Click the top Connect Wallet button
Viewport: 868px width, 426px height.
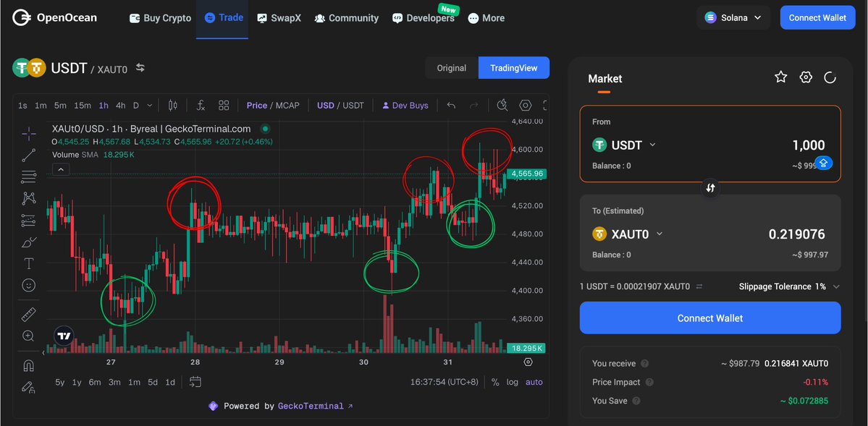point(817,17)
